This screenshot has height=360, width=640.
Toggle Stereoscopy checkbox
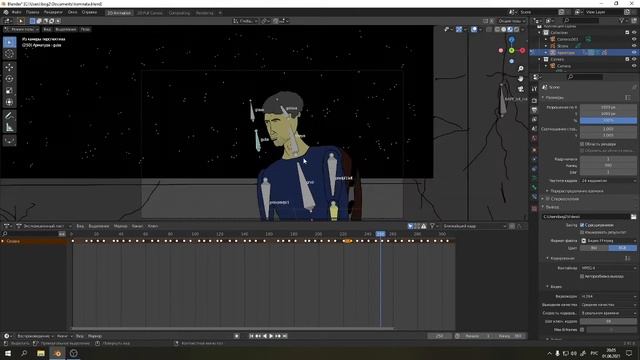click(x=548, y=199)
